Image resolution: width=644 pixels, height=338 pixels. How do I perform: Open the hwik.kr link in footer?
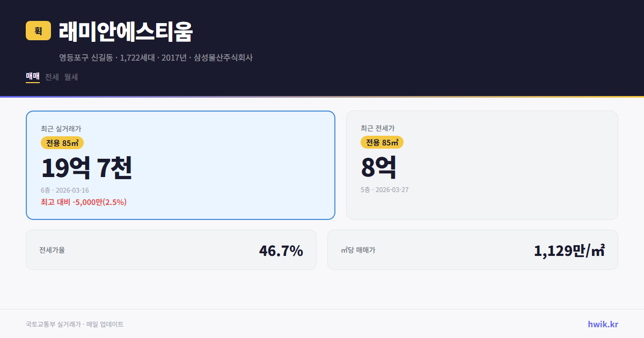tap(602, 324)
